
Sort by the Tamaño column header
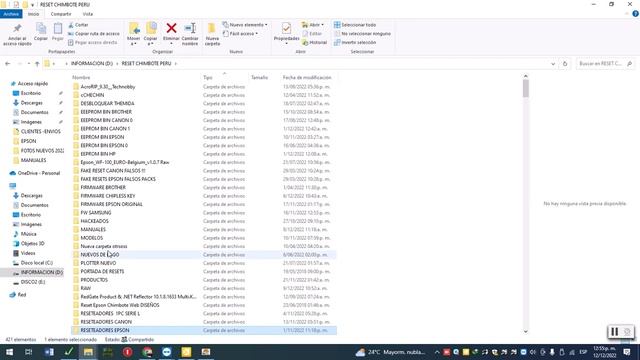point(259,77)
